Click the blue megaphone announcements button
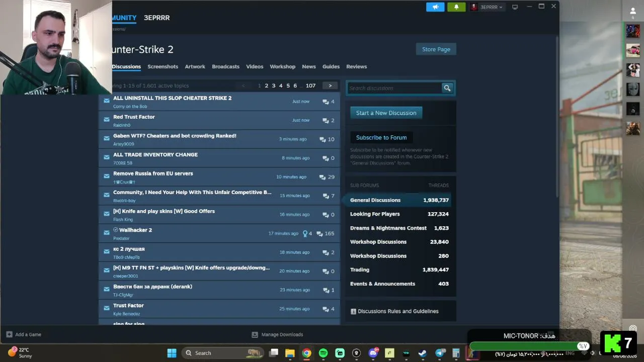This screenshot has width=644, height=362. [435, 7]
